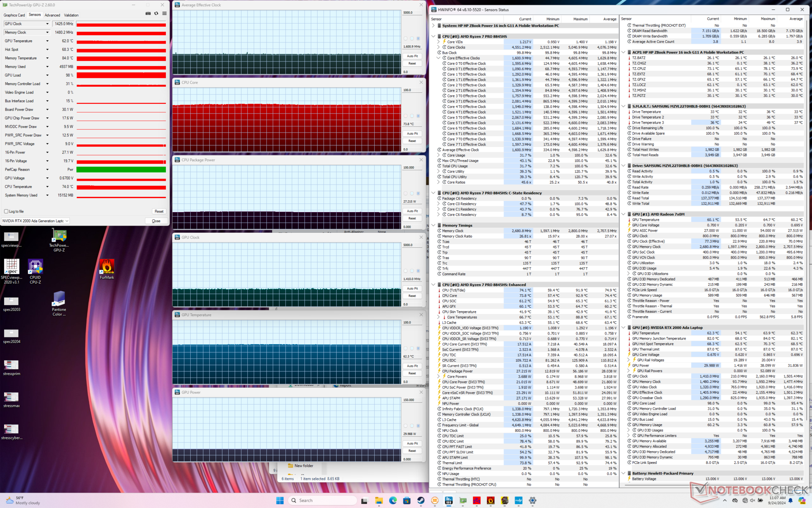The image size is (812, 508).
Task: Click Auto Fit in Average Effective Clock graph
Action: click(x=412, y=56)
